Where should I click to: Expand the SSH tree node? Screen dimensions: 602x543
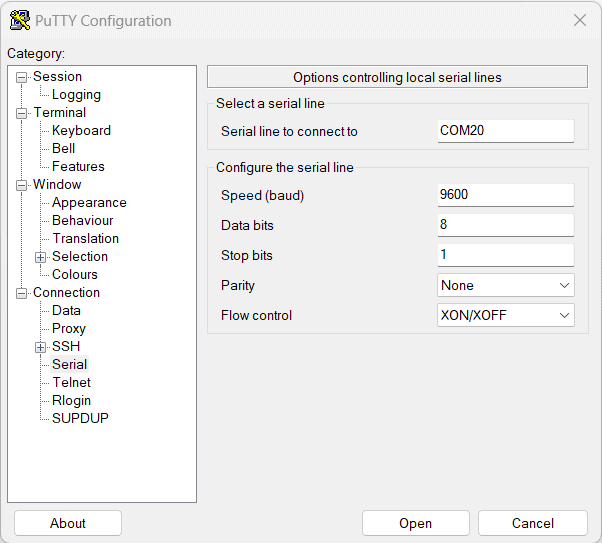(41, 347)
